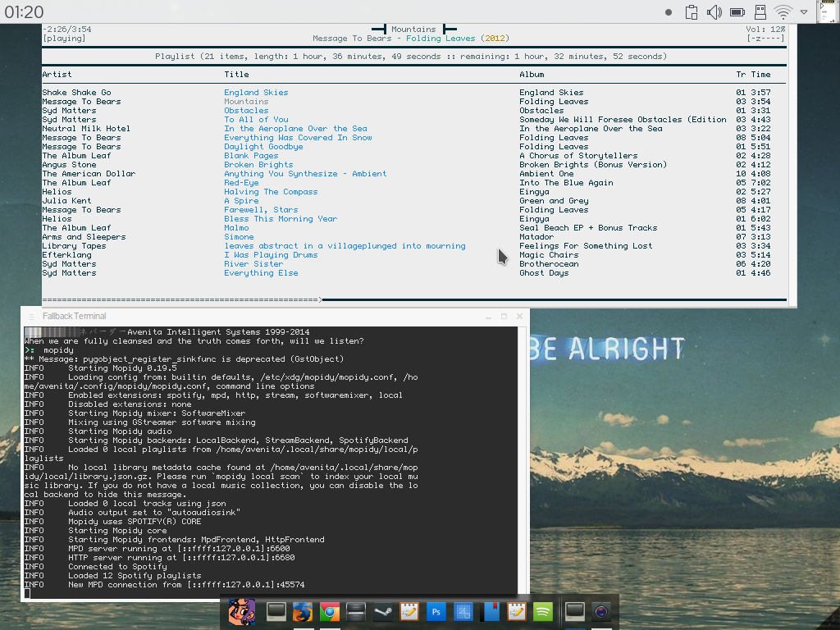Click the Fallback Terminal title bar
The image size is (840, 630).
274,316
